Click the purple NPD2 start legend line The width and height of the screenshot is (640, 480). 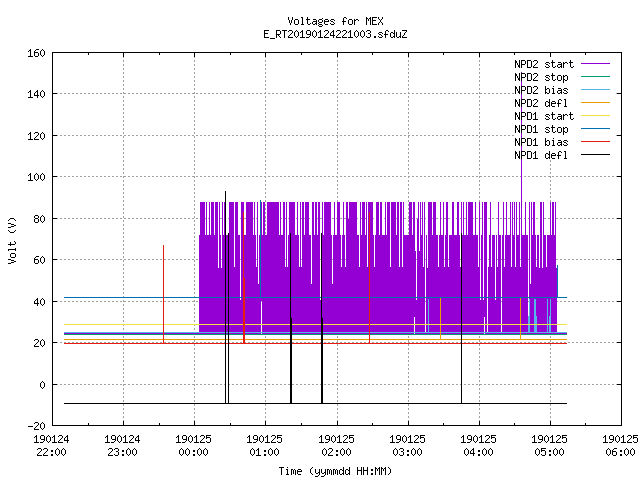pos(596,64)
